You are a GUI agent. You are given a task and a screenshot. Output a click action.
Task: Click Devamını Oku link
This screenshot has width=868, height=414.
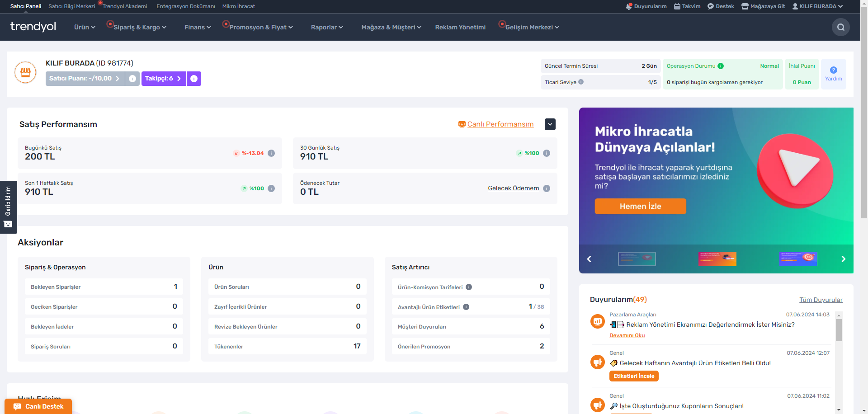(x=627, y=335)
